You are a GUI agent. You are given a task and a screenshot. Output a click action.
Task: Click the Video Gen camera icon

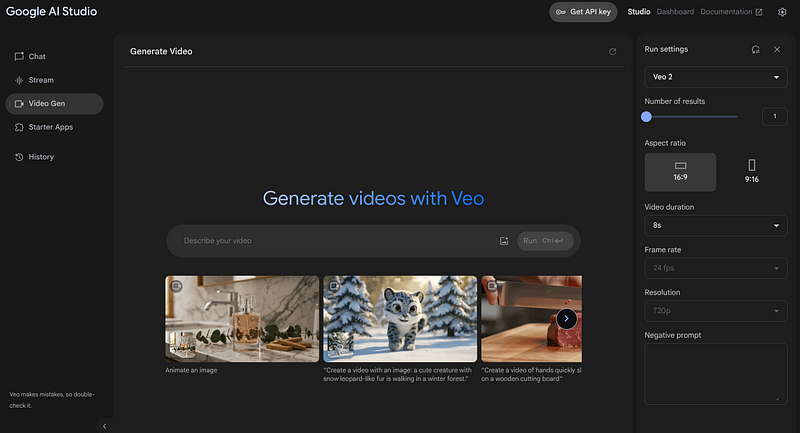point(19,104)
